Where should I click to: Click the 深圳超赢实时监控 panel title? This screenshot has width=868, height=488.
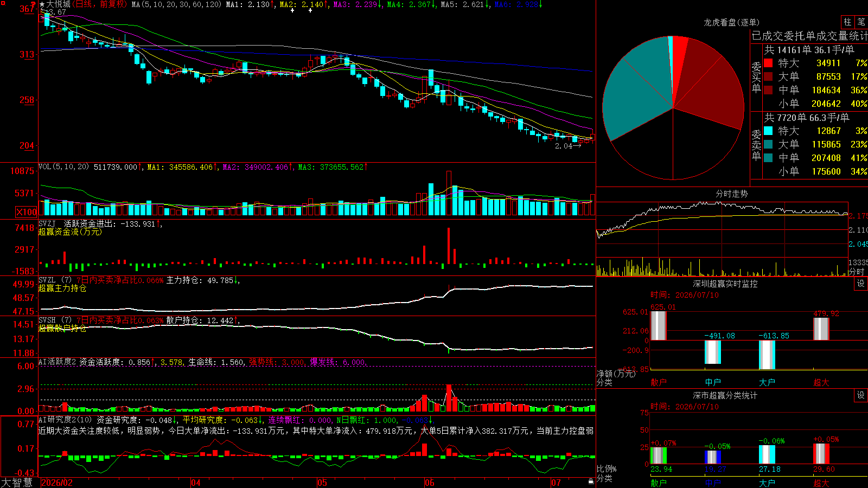[725, 284]
